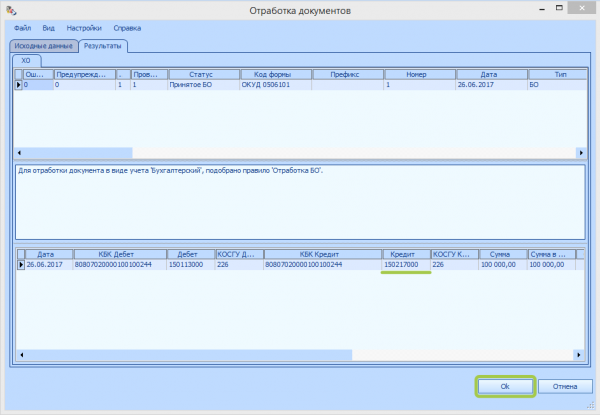Click right arrow of upper grid scrollbar
Viewport: 600px width, 415px height.
(581, 153)
